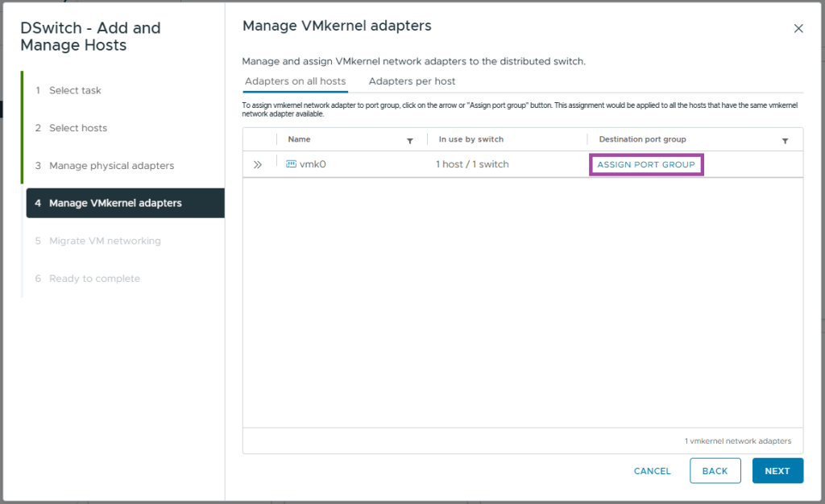Select the vmk0 adapter name
The image size is (825, 504).
313,164
